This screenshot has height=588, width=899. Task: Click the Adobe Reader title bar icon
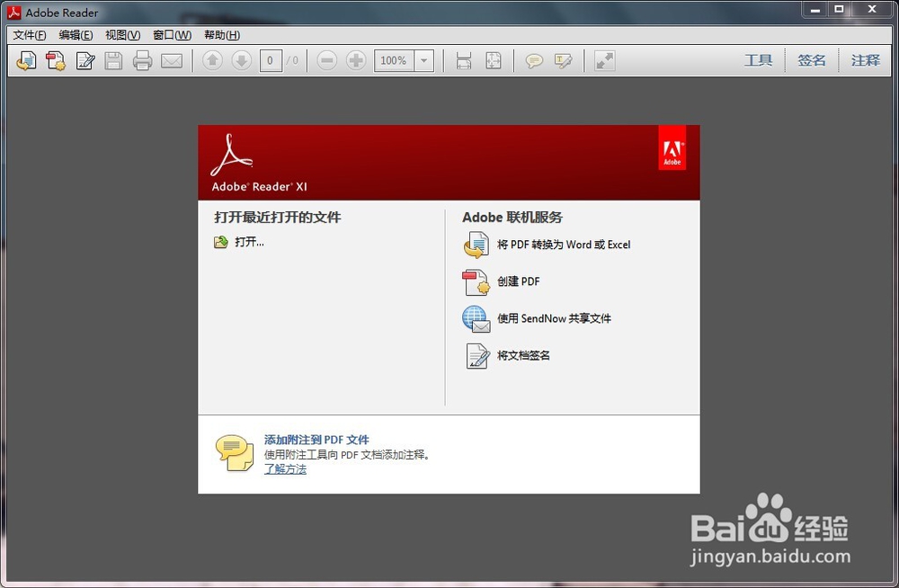point(13,13)
